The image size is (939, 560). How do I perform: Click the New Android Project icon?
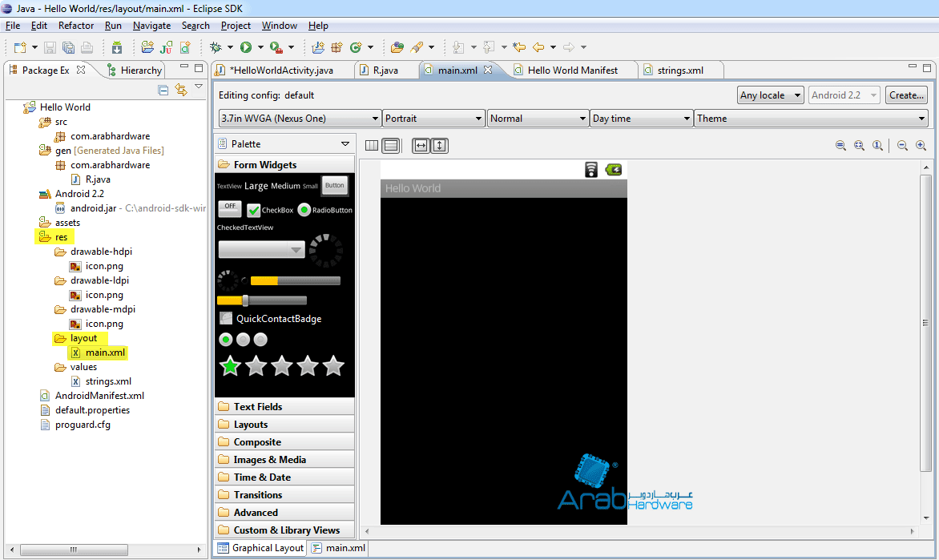point(147,47)
